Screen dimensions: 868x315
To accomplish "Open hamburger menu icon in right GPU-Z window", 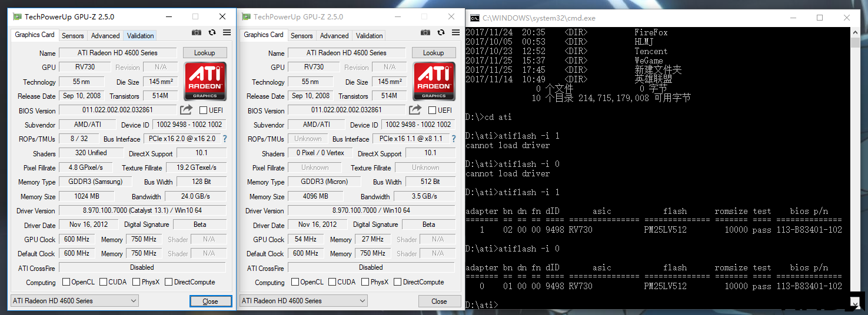I will click(x=455, y=33).
